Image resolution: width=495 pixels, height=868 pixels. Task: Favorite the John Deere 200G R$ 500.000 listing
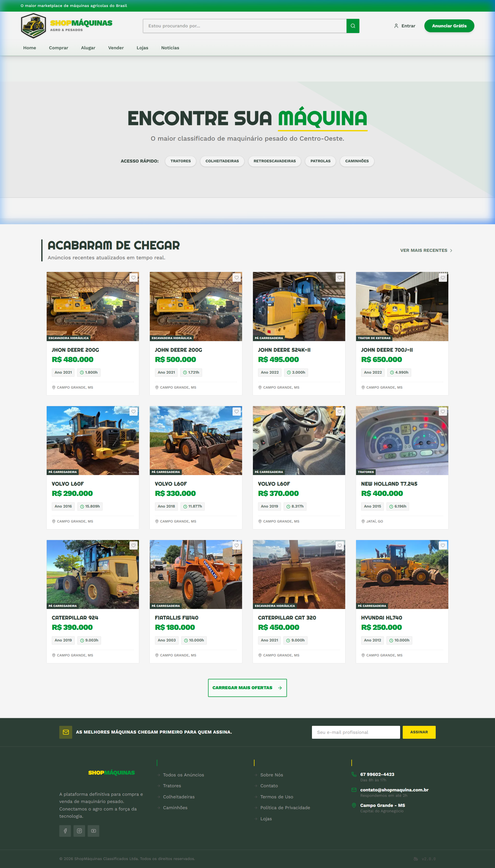237,278
